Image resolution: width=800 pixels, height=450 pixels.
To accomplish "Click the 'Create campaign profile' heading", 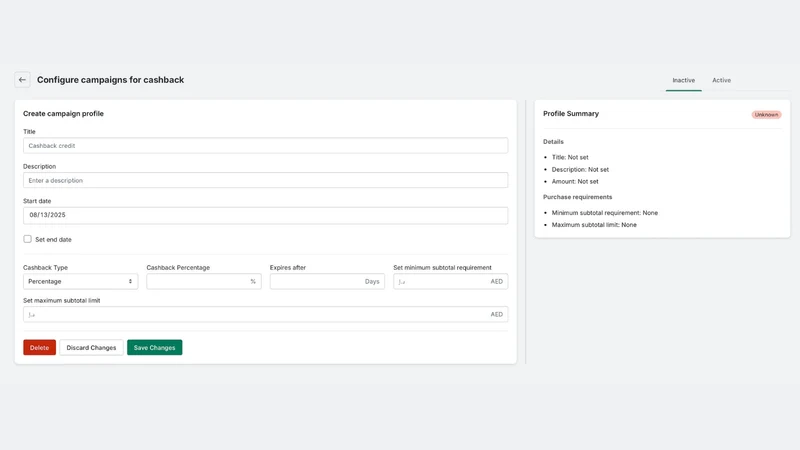I will tap(63, 114).
